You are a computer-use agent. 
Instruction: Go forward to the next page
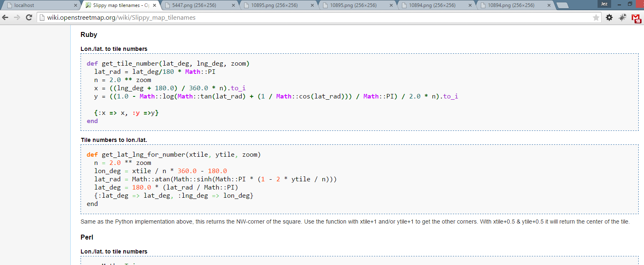[x=17, y=18]
